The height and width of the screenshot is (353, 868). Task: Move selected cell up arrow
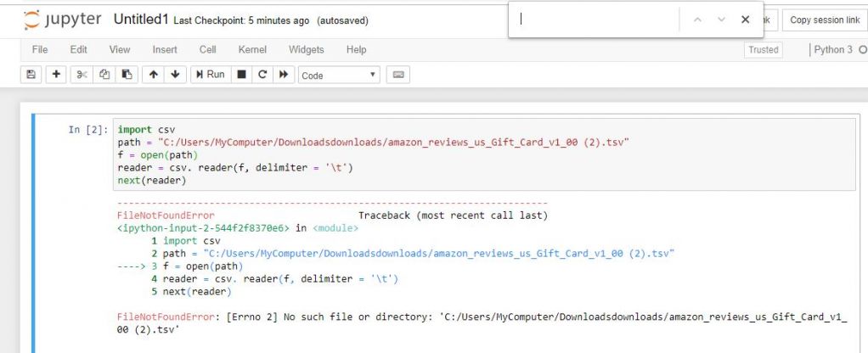(x=153, y=75)
